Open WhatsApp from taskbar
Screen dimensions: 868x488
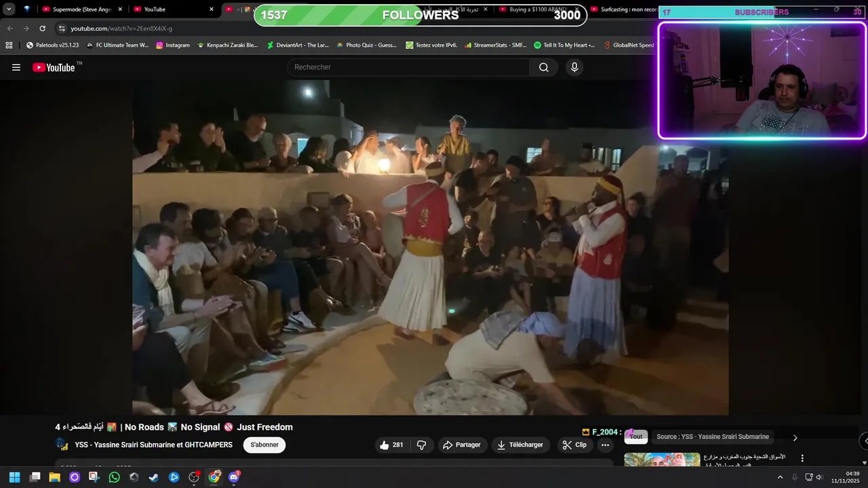pyautogui.click(x=114, y=477)
